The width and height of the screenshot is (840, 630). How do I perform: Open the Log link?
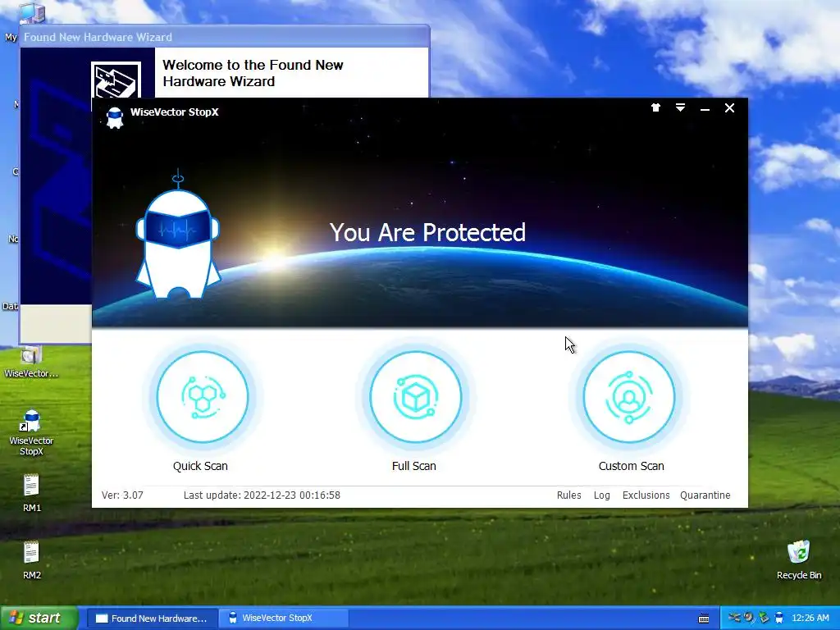601,495
